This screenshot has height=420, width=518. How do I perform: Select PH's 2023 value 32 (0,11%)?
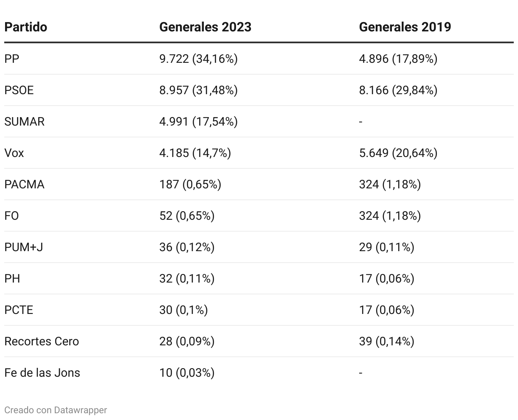(x=187, y=278)
